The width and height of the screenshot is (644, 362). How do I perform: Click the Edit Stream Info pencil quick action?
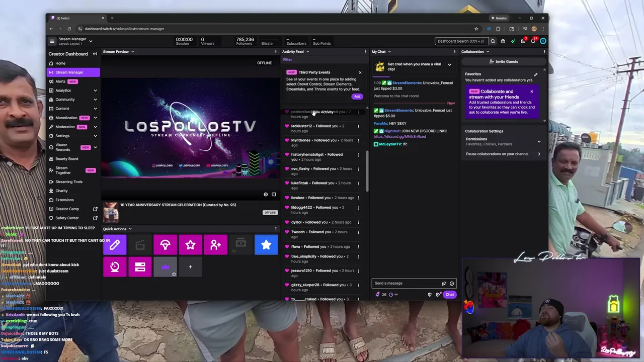tap(115, 245)
